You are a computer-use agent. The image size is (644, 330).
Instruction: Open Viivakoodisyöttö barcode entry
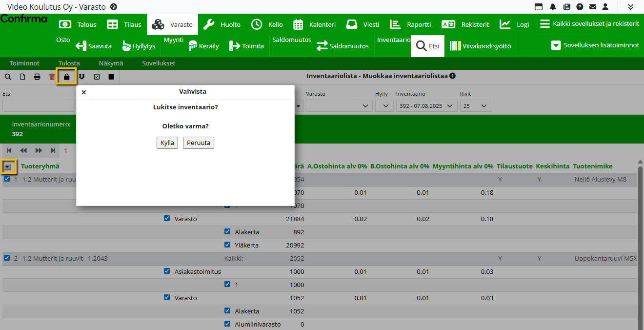coord(481,46)
